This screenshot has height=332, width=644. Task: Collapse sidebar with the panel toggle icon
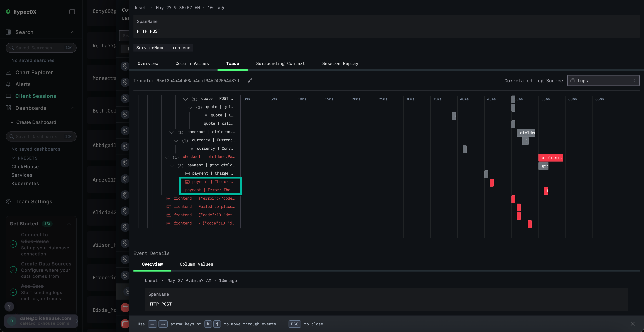(72, 12)
